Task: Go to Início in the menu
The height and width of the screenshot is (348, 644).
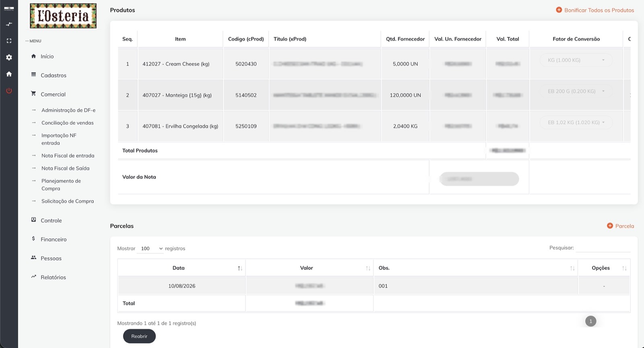Action: [x=47, y=56]
